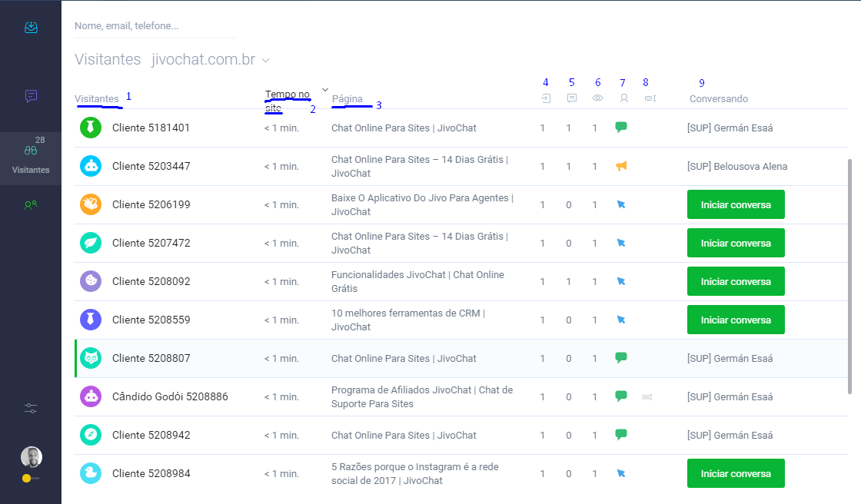Click the Visitantes page heading
Viewport: 861px width, 504px height.
point(108,59)
